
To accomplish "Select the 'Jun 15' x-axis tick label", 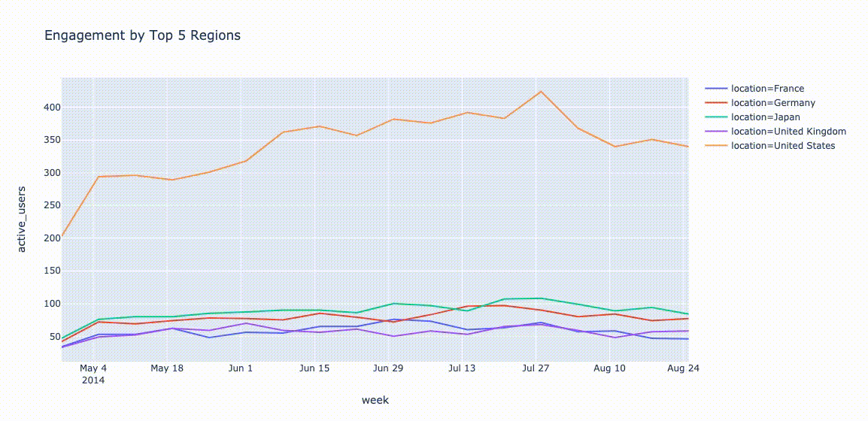I will point(314,368).
